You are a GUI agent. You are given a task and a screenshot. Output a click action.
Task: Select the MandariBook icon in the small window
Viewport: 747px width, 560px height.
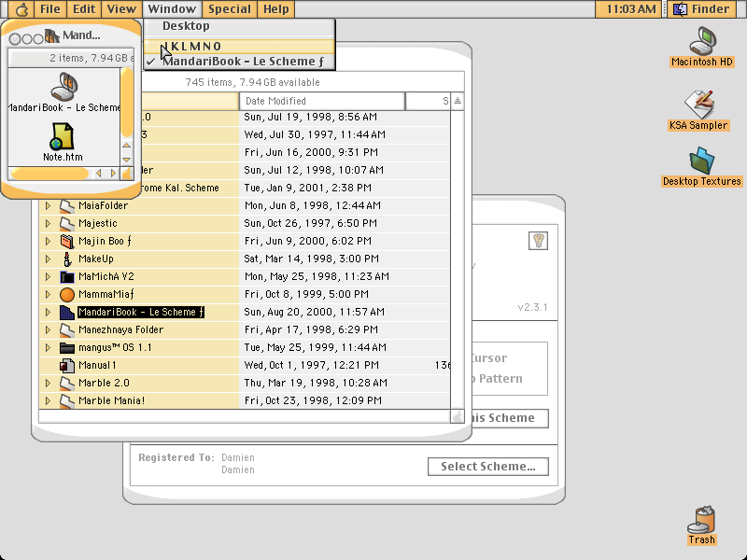63,86
